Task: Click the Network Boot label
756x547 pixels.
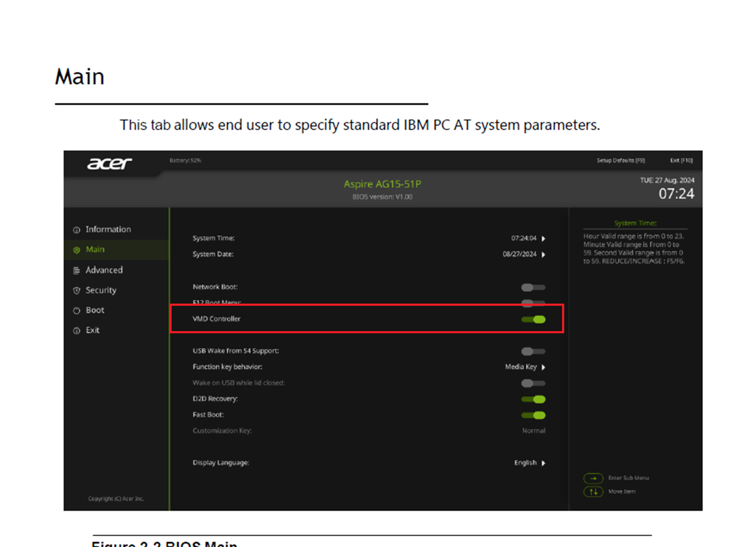Action: point(215,287)
